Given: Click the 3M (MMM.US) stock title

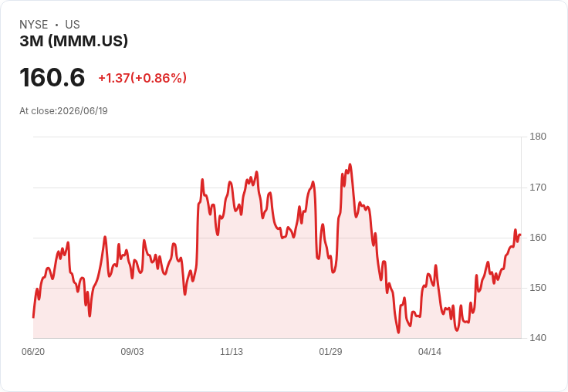Looking at the screenshot, I should (73, 41).
